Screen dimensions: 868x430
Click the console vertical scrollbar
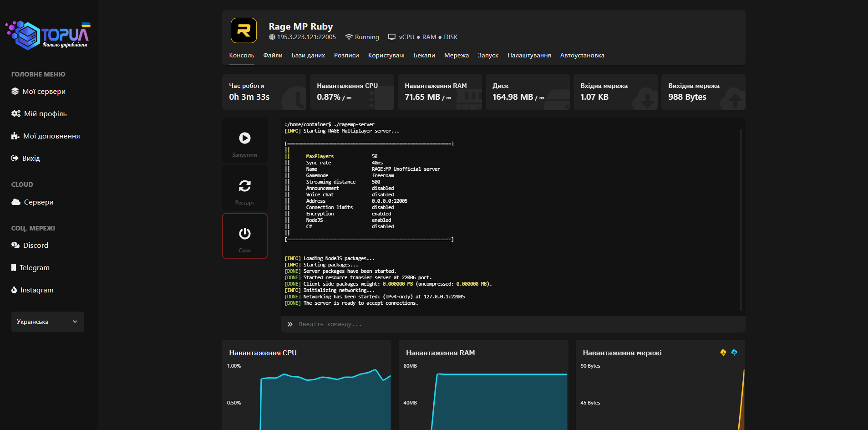tap(741, 219)
